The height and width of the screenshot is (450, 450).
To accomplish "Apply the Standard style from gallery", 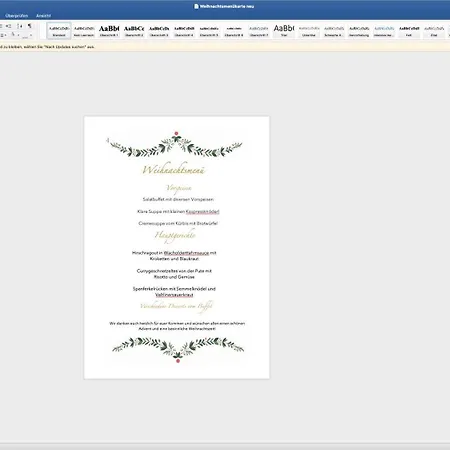I will pos(59,31).
